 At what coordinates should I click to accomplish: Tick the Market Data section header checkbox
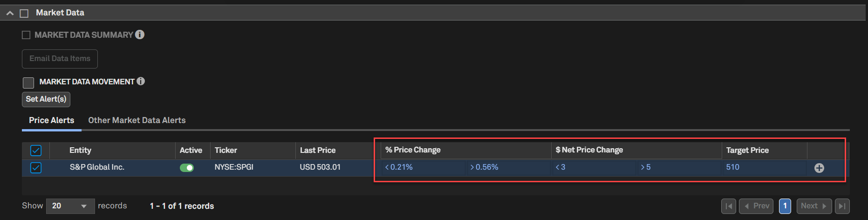24,13
